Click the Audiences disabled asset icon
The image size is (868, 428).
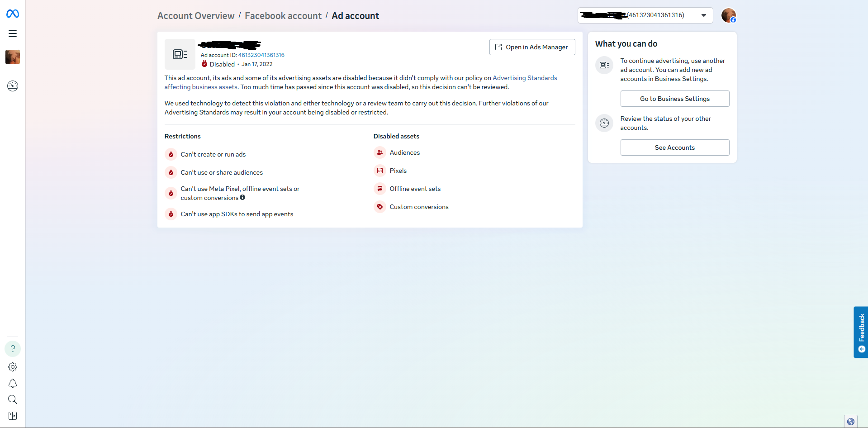(380, 152)
